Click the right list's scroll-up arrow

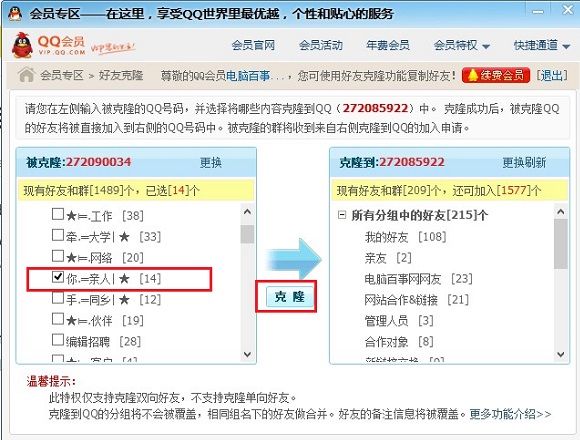[561, 212]
